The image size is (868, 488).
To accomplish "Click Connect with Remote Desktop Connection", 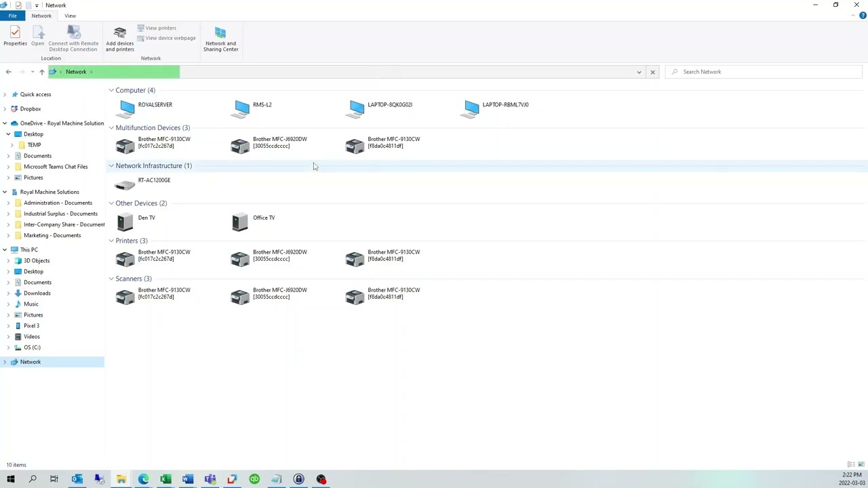I will (x=73, y=39).
